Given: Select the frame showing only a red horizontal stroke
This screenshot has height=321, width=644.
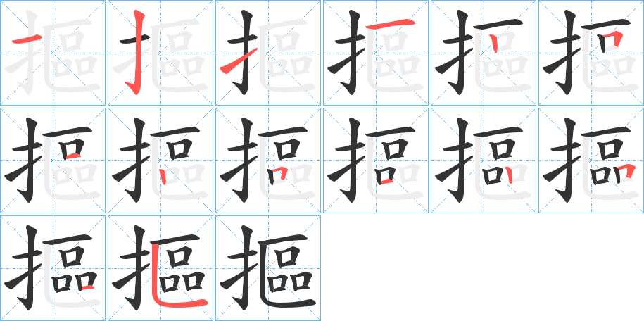Looking at the screenshot, I should [53, 53].
